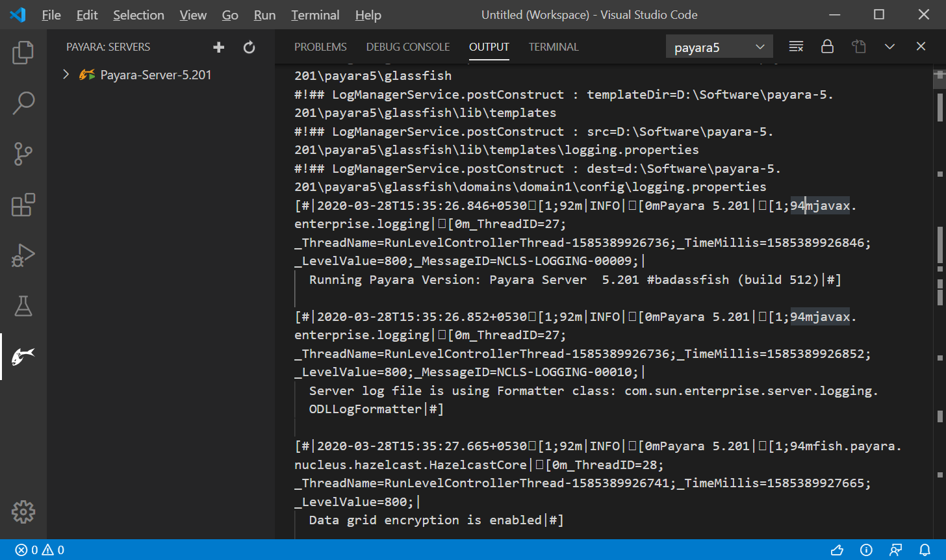The width and height of the screenshot is (946, 560).
Task: Open the Manage gear icon
Action: point(23,512)
